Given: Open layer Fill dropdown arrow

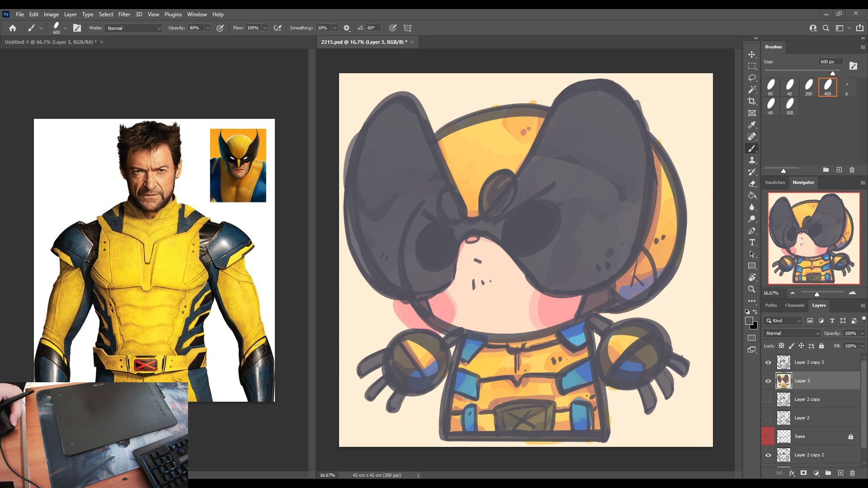Looking at the screenshot, I should click(862, 346).
